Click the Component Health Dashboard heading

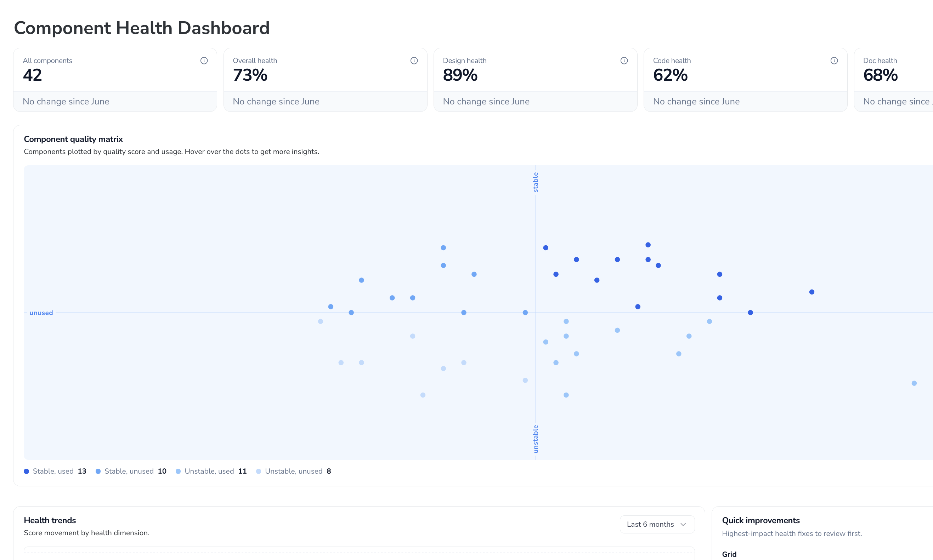(142, 28)
